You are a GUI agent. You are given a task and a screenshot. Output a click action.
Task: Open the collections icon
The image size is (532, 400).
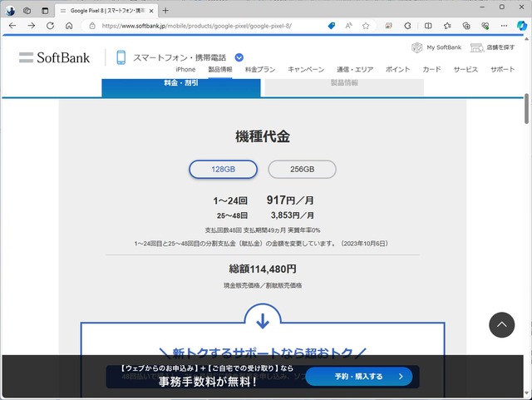466,26
